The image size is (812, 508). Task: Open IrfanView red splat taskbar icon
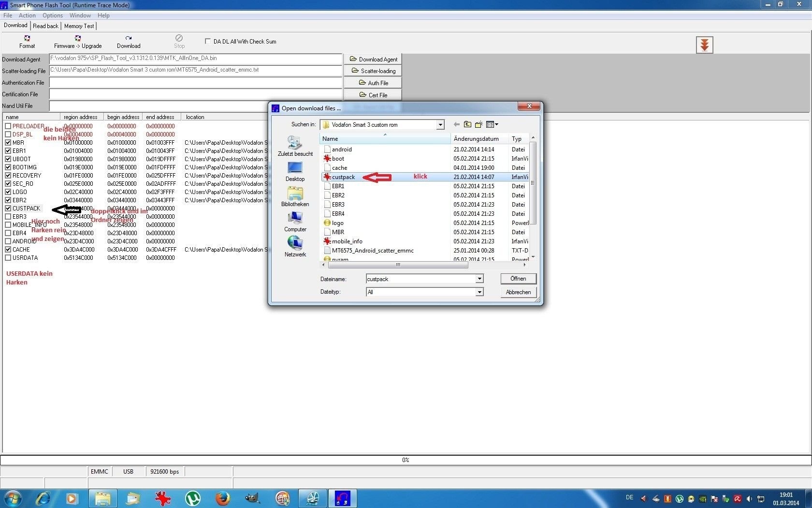click(x=162, y=498)
